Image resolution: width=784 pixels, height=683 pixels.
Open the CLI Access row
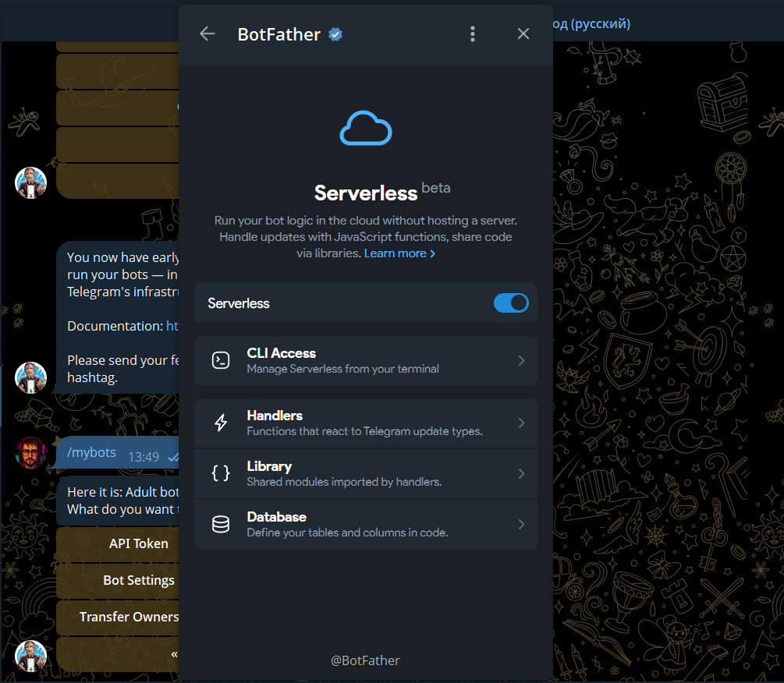point(366,361)
